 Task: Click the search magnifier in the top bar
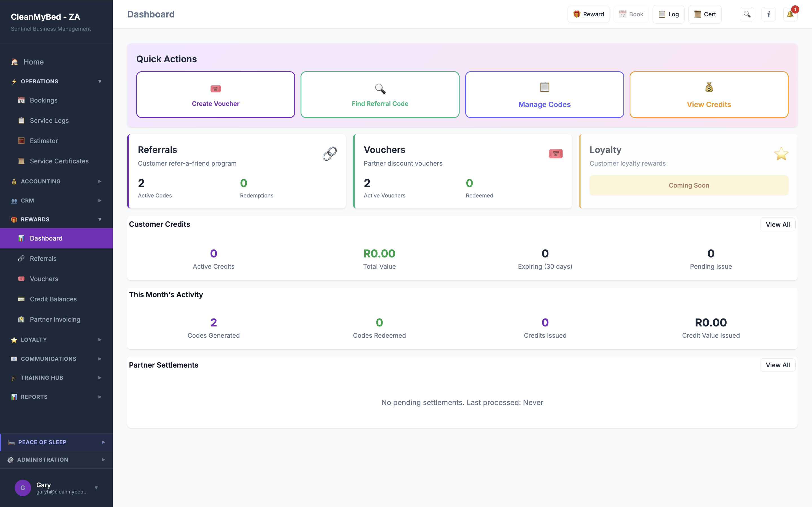click(747, 14)
